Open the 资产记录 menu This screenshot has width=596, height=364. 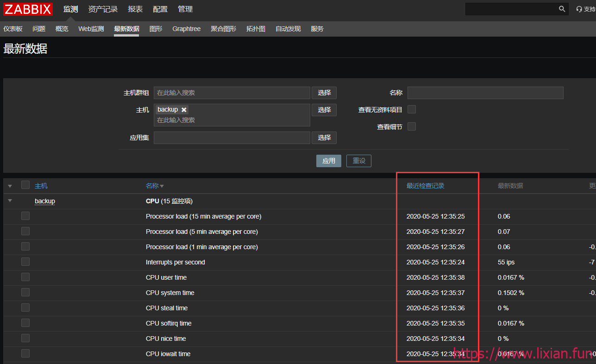click(103, 9)
